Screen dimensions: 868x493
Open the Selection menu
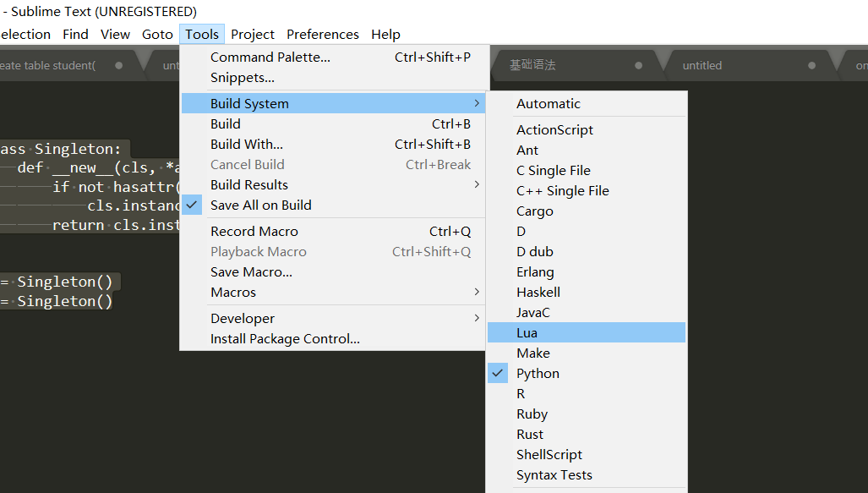pyautogui.click(x=25, y=35)
